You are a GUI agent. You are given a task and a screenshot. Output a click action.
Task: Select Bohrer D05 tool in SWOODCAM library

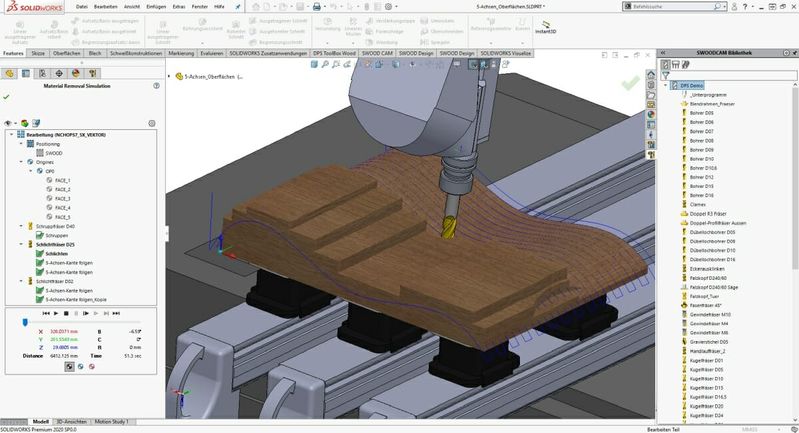click(700, 113)
